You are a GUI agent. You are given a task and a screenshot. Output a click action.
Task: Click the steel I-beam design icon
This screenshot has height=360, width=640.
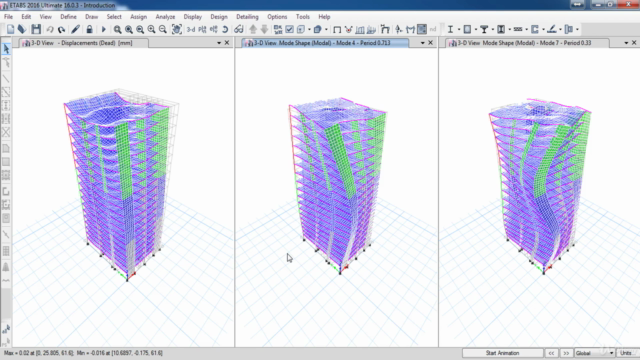coord(450,29)
